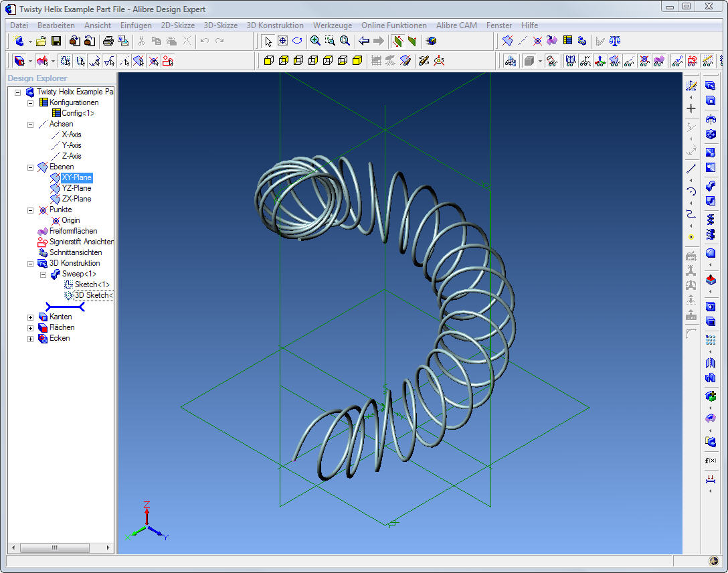Click the Schnittansichten tree entry

[76, 252]
